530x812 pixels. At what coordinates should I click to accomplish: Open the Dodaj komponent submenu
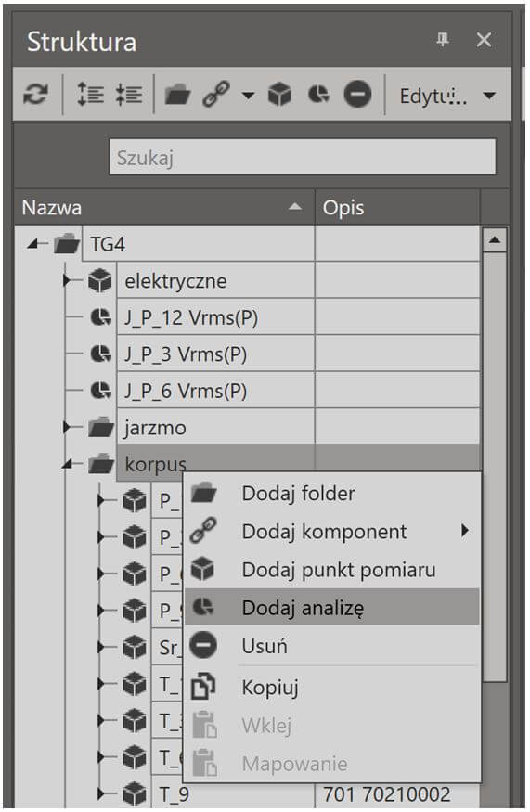[332, 532]
